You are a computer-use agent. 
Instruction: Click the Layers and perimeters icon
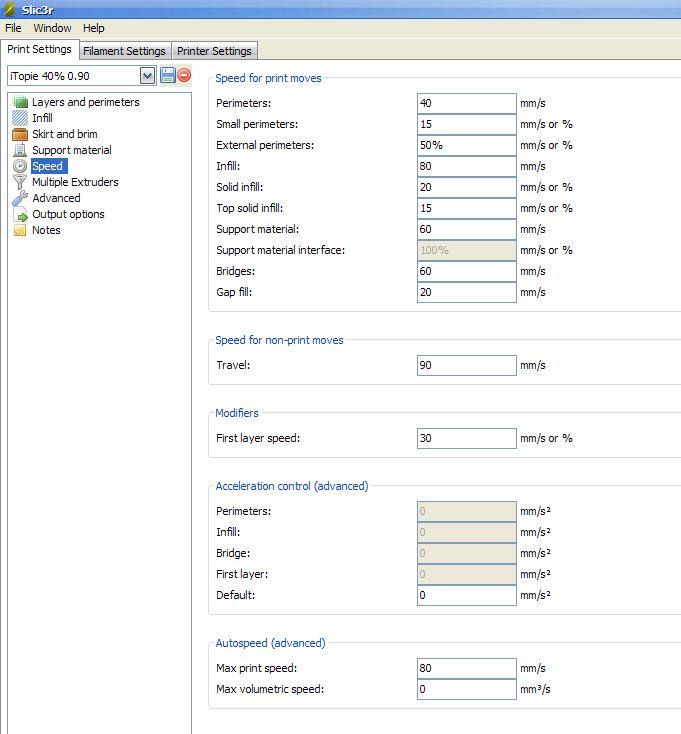[20, 102]
